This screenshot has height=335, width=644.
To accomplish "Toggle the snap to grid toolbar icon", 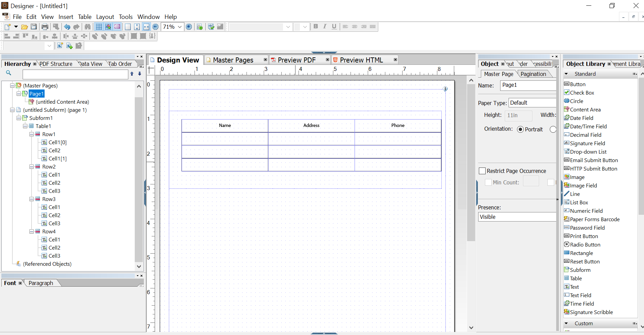I will click(x=108, y=27).
